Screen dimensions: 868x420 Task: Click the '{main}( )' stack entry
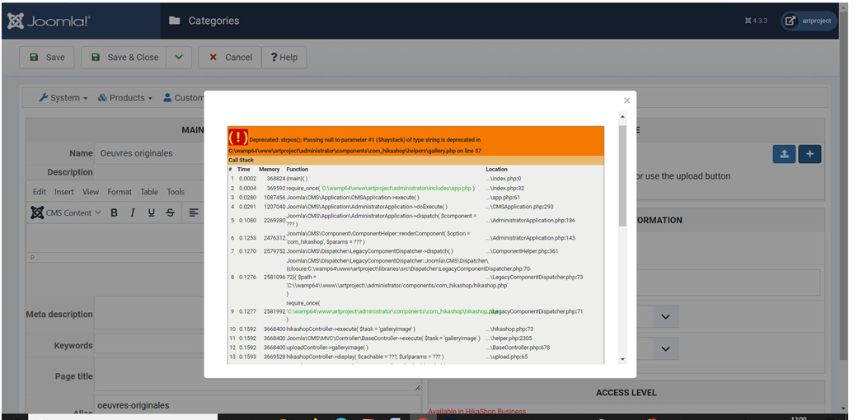pyautogui.click(x=297, y=179)
